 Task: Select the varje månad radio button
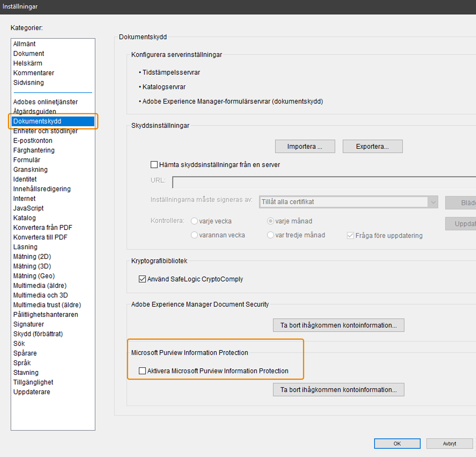tap(270, 221)
